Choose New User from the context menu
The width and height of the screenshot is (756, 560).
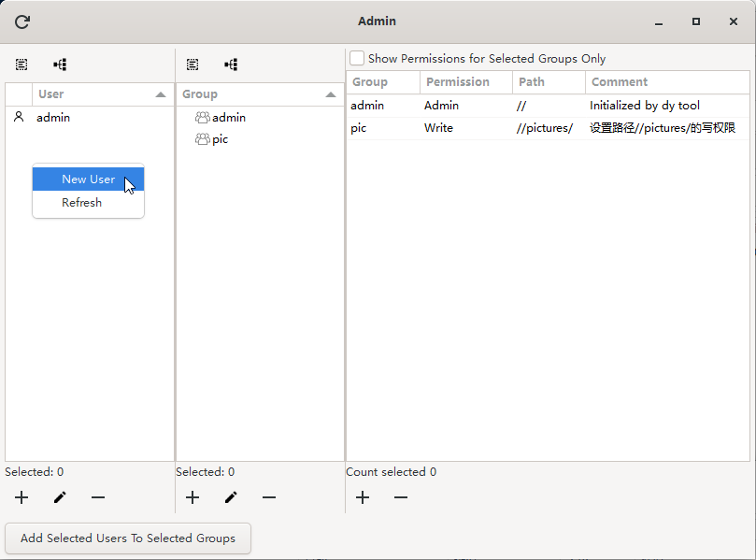click(x=89, y=179)
